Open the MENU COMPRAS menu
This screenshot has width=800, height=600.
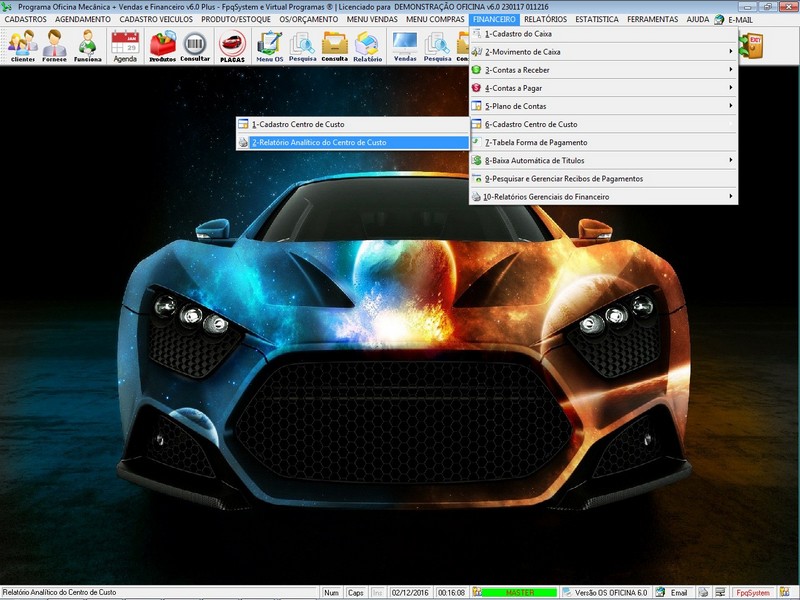coord(435,19)
